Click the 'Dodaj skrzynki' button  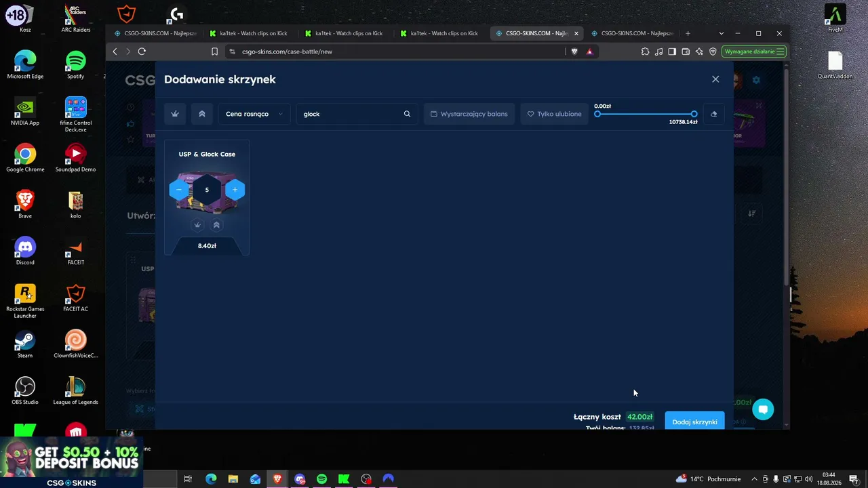click(694, 422)
